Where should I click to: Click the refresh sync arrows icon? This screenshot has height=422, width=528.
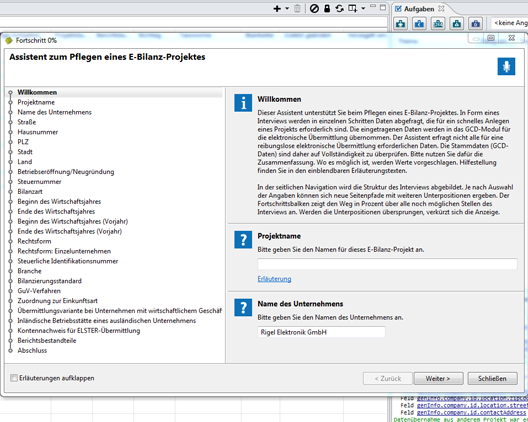pos(339,9)
